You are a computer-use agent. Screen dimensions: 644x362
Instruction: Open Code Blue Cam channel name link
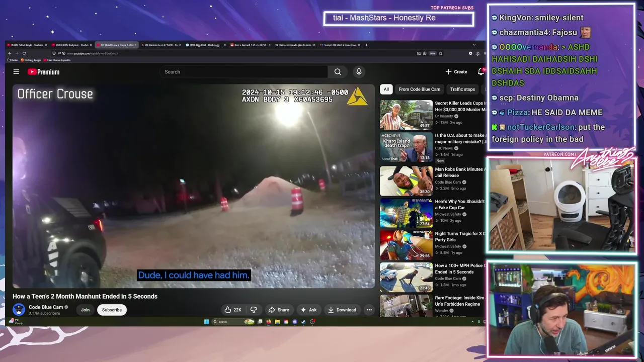(46, 307)
